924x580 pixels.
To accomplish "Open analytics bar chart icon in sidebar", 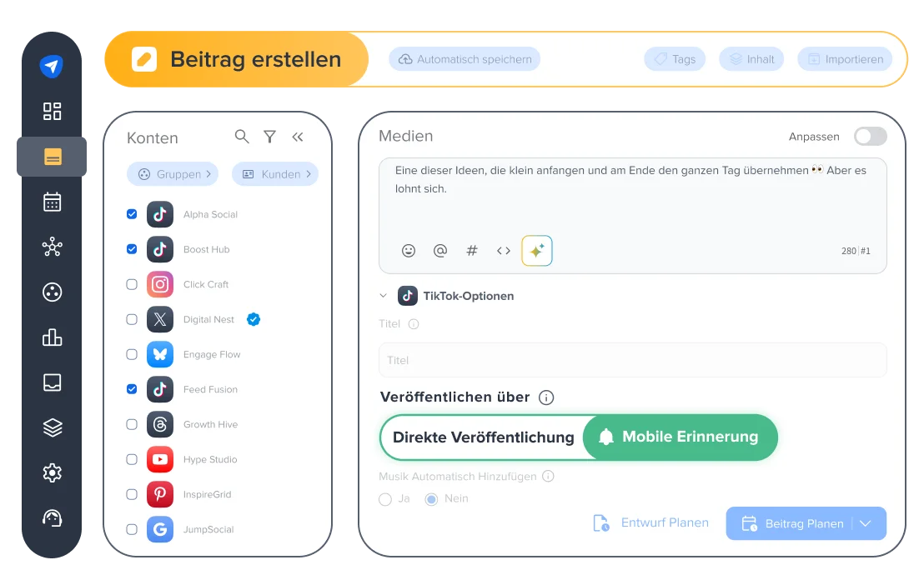I will (52, 337).
